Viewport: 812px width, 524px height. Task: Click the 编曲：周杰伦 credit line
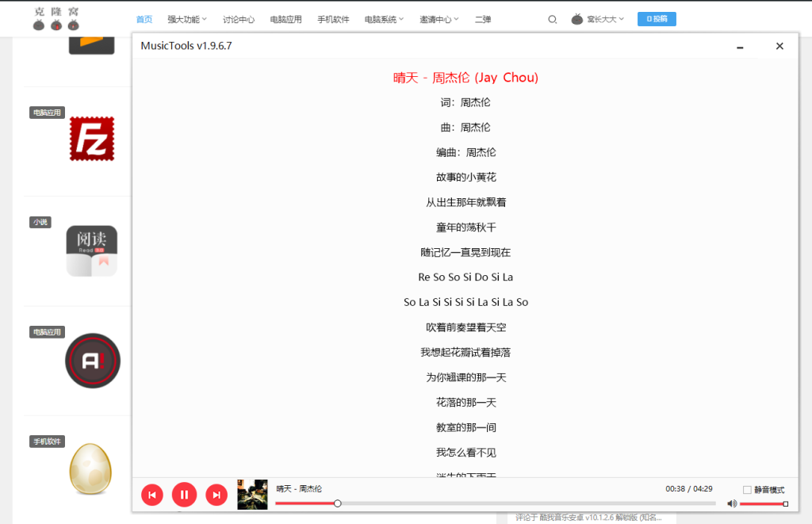(465, 152)
